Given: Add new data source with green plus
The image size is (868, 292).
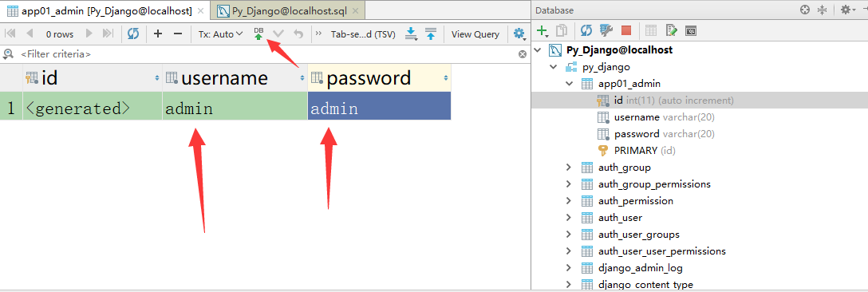Looking at the screenshot, I should point(543,30).
